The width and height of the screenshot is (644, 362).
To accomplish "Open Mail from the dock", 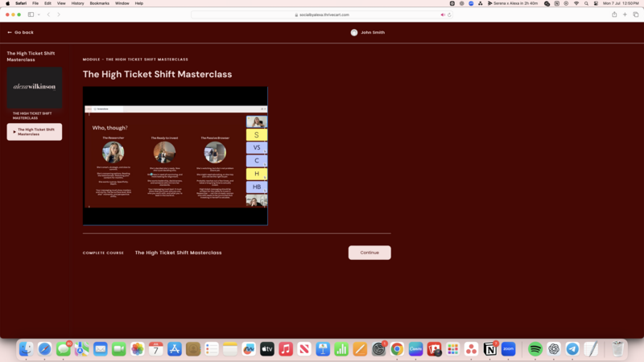I will coord(100,349).
